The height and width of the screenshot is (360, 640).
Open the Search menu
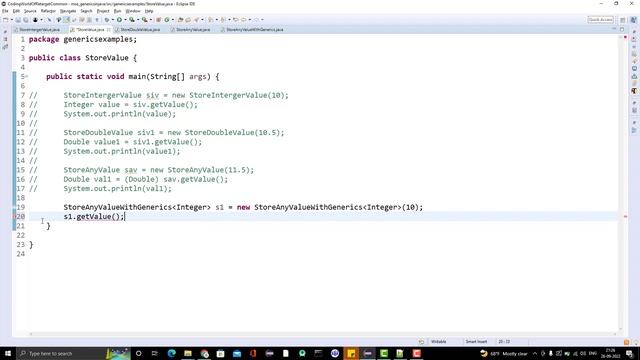tap(86, 11)
